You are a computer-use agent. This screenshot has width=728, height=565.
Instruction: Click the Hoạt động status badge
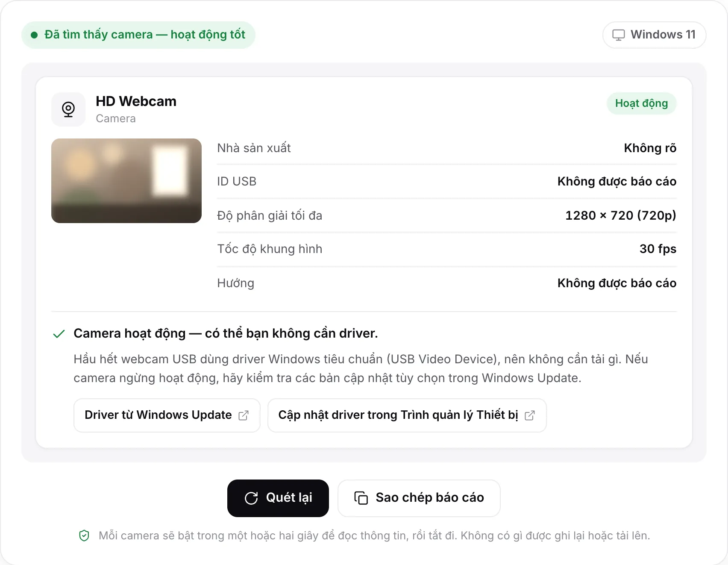[641, 103]
